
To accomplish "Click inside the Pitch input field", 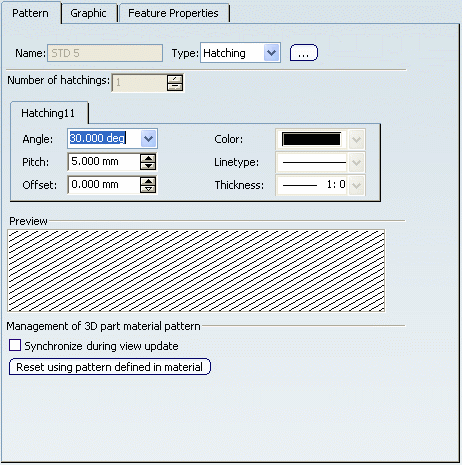I will [x=104, y=162].
